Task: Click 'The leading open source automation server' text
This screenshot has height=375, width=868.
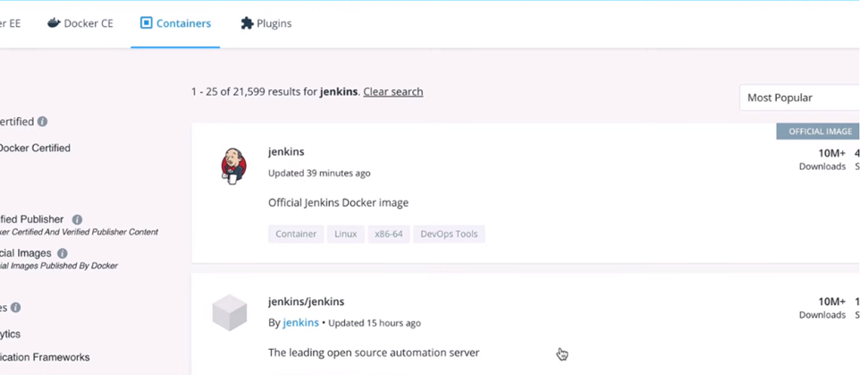Action: tap(374, 353)
